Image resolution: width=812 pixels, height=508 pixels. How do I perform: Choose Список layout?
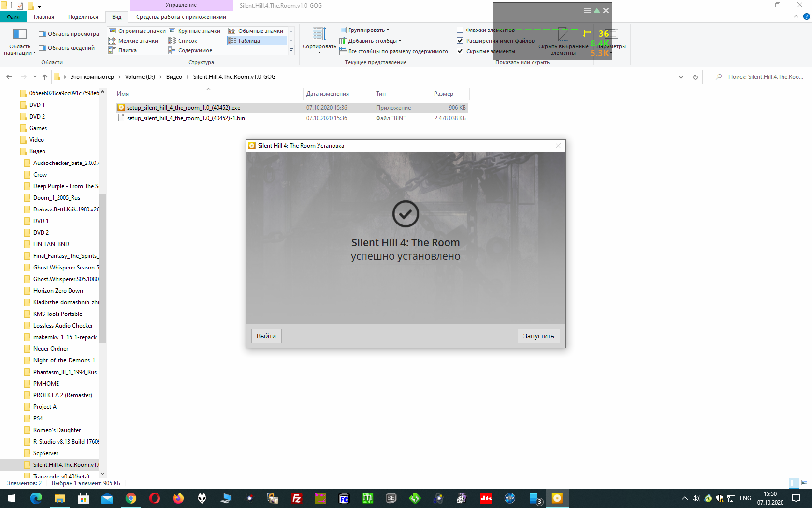coord(183,41)
